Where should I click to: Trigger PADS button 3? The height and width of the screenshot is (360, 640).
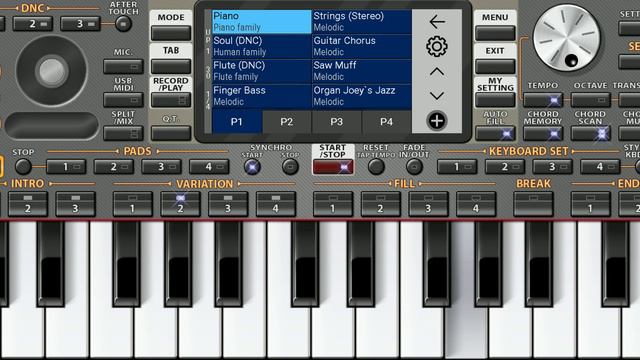tap(161, 167)
